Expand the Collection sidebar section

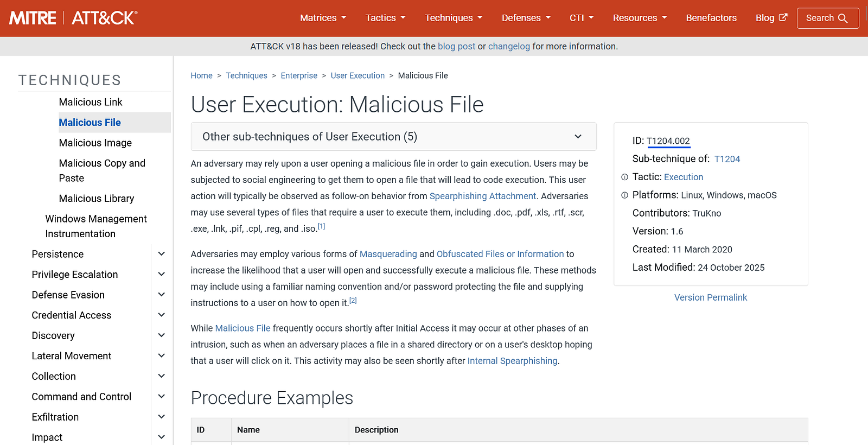point(161,376)
